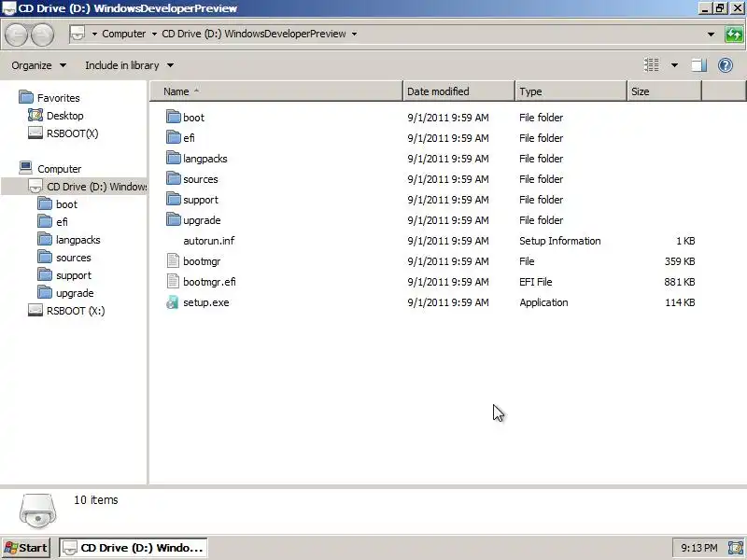
Task: Toggle the preview pane button
Action: (x=698, y=65)
